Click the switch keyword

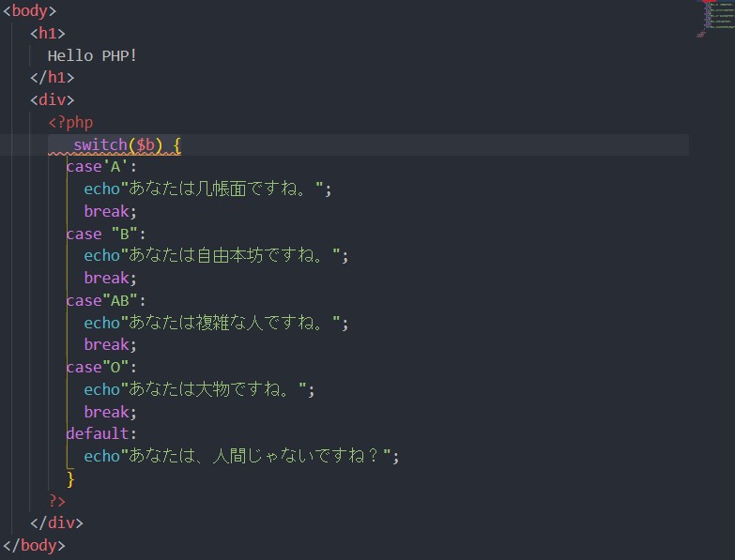[x=100, y=145]
